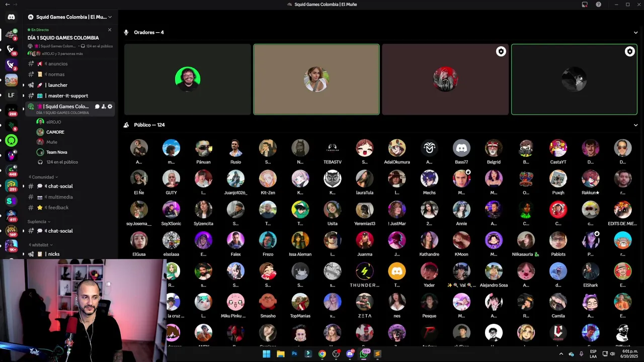The height and width of the screenshot is (362, 644).
Task: Open audience member THUNDER profile
Action: point(365,275)
